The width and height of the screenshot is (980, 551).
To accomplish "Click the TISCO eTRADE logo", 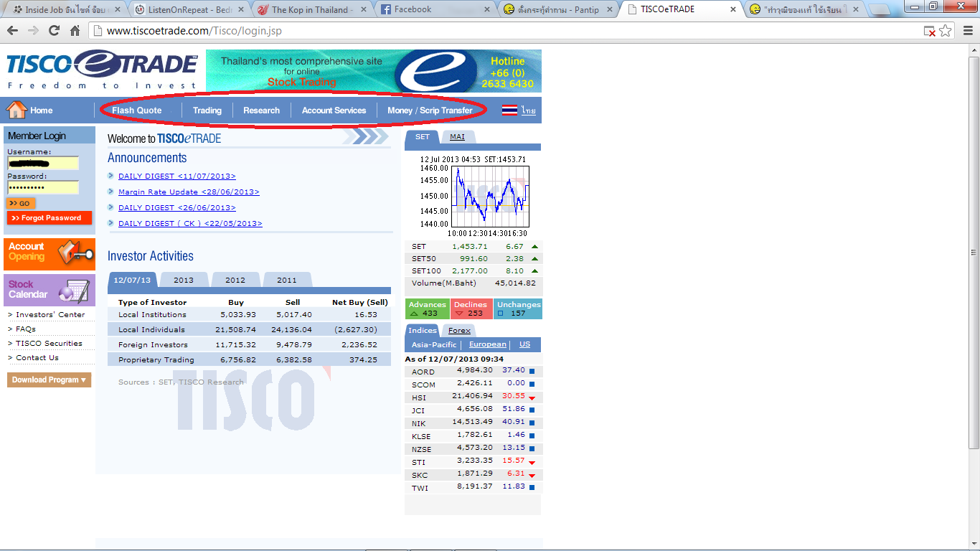I will pos(101,70).
